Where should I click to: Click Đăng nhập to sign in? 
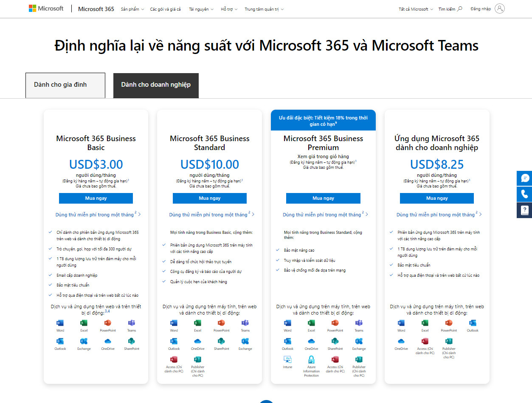[x=481, y=9]
